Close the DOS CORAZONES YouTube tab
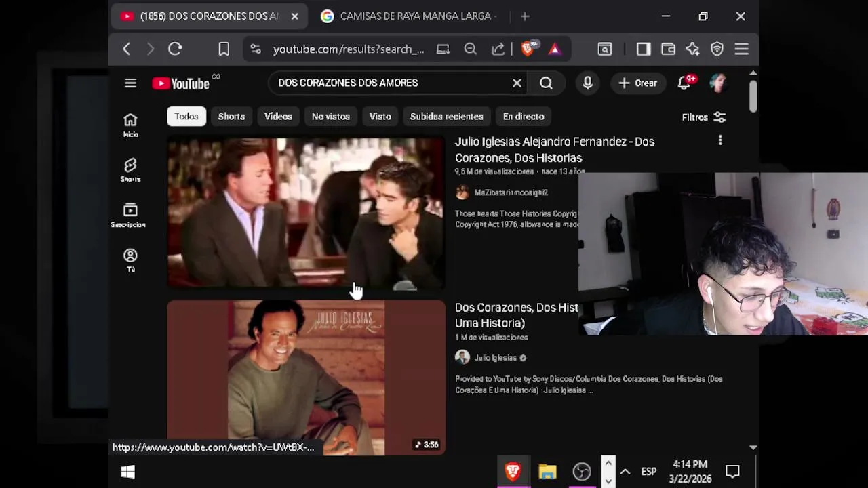The width and height of the screenshot is (868, 488). pos(294,16)
